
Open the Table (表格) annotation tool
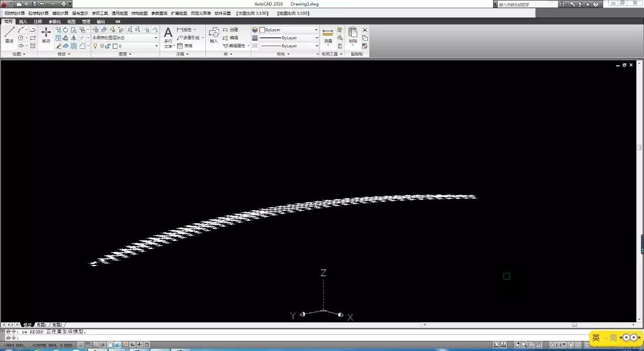(x=185, y=46)
